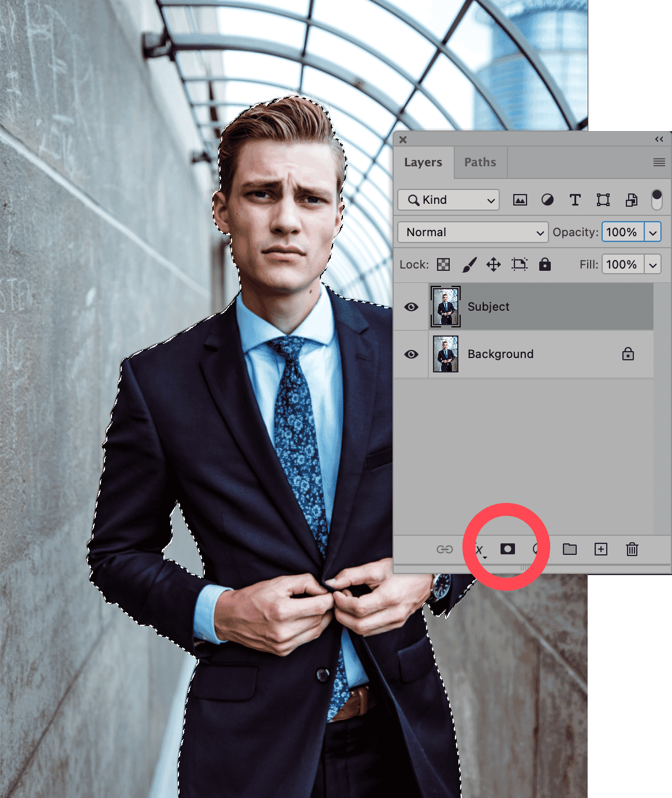Enable Lock transparent pixels
Screen dimensions: 672x798
point(443,264)
